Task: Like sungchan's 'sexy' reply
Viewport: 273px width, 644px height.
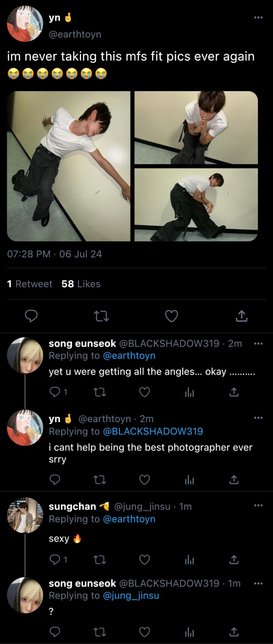Action: 144,559
